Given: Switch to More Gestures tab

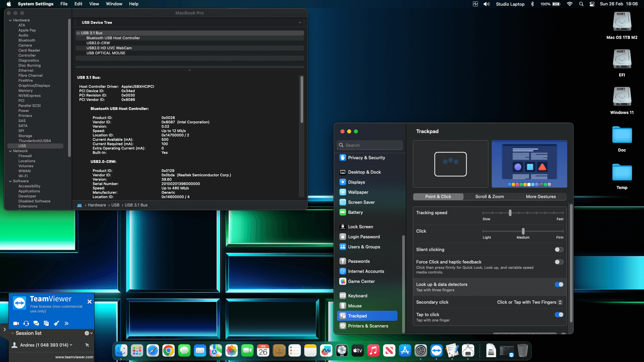Looking at the screenshot, I should (x=541, y=197).
